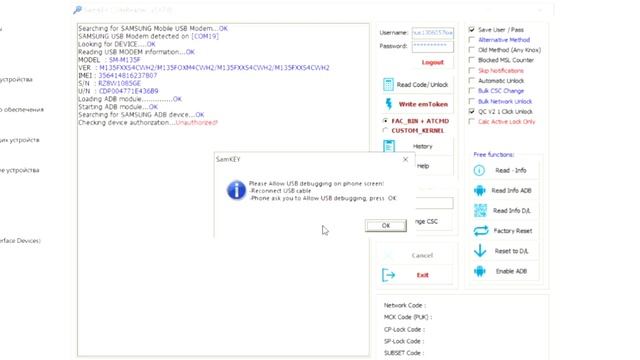
Task: Enable the Skip Notifications checkbox
Action: tap(471, 71)
